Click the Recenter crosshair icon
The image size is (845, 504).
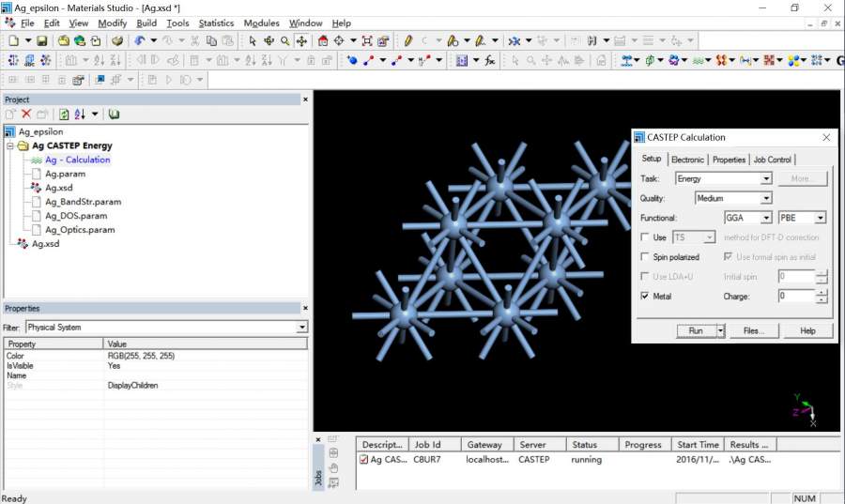pos(339,41)
